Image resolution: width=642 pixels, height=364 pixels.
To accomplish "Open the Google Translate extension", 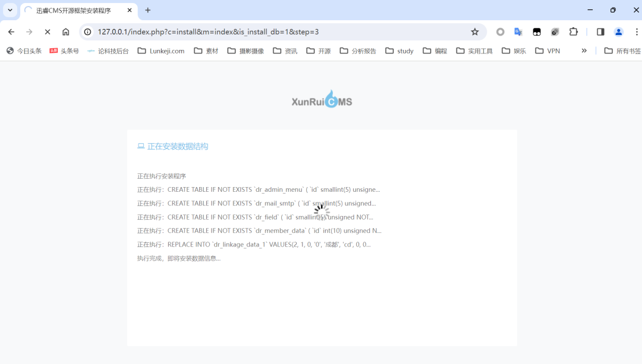I will point(518,32).
